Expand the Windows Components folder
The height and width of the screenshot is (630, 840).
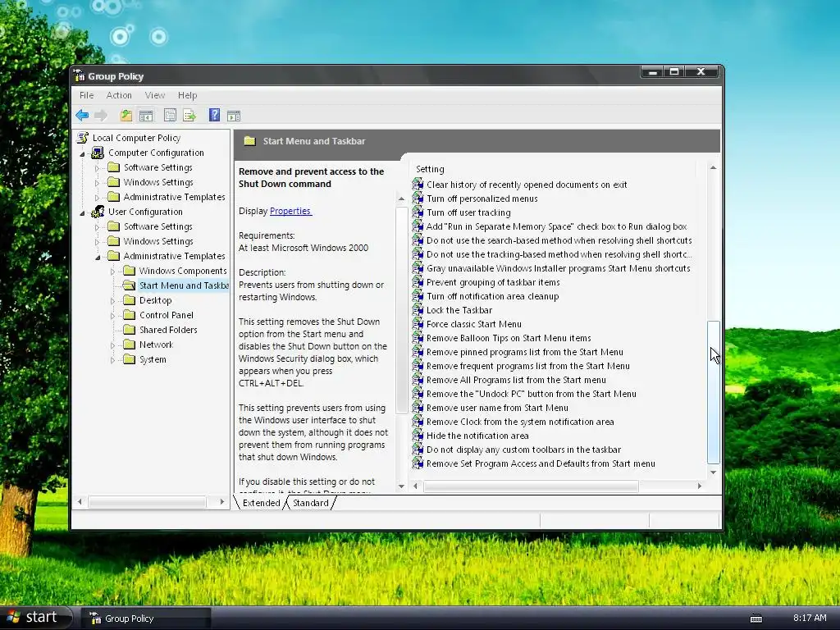click(x=112, y=272)
